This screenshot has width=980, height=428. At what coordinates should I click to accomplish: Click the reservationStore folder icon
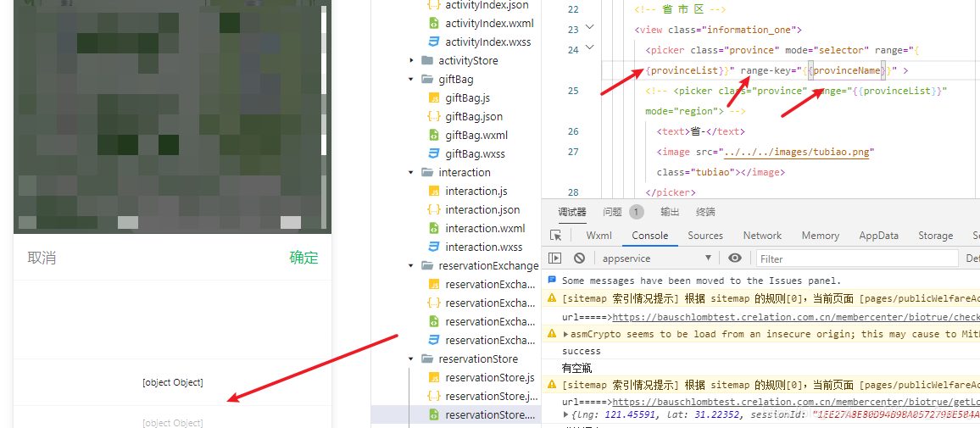(x=427, y=359)
